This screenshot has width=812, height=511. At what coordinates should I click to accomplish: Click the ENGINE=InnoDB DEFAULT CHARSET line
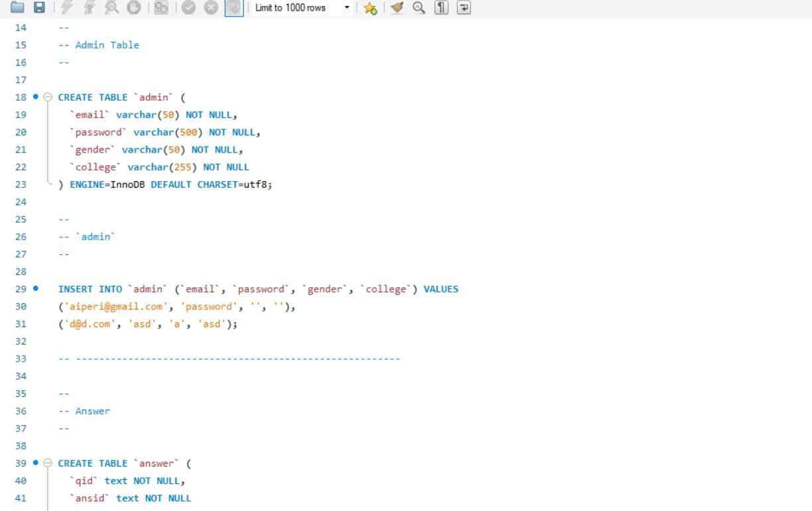(x=165, y=184)
